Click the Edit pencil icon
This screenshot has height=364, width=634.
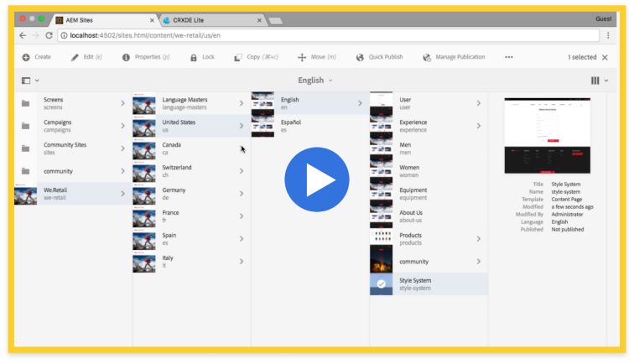(x=75, y=57)
